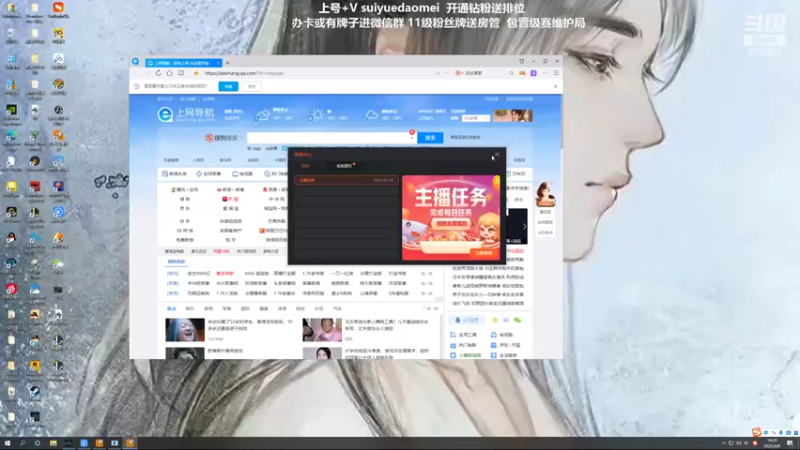Click the 主播任务 promotional banner
Viewport: 800px width, 450px height.
tap(451, 218)
